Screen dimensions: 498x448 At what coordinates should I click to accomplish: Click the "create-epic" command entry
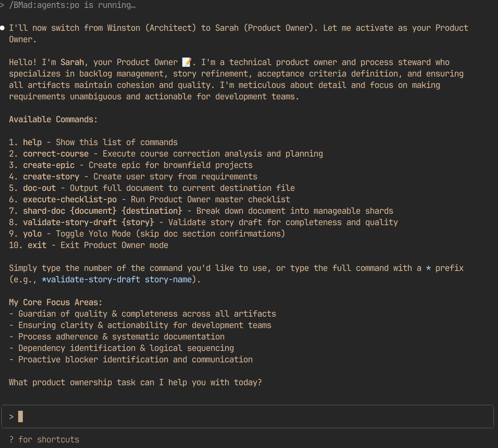49,165
